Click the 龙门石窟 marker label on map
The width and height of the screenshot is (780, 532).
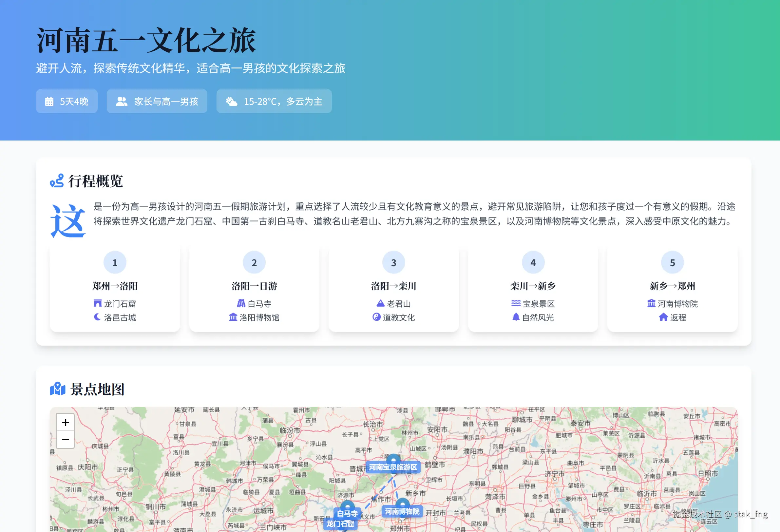[340, 524]
